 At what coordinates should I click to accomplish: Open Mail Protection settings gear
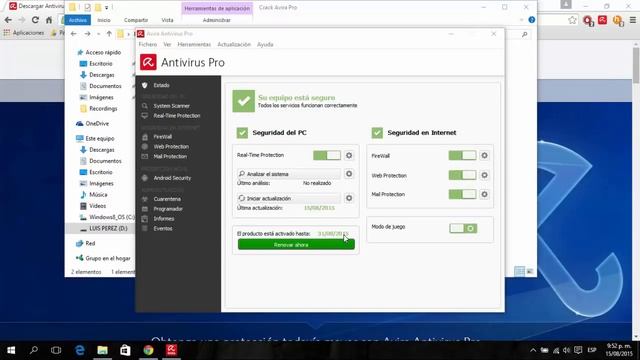tap(484, 194)
